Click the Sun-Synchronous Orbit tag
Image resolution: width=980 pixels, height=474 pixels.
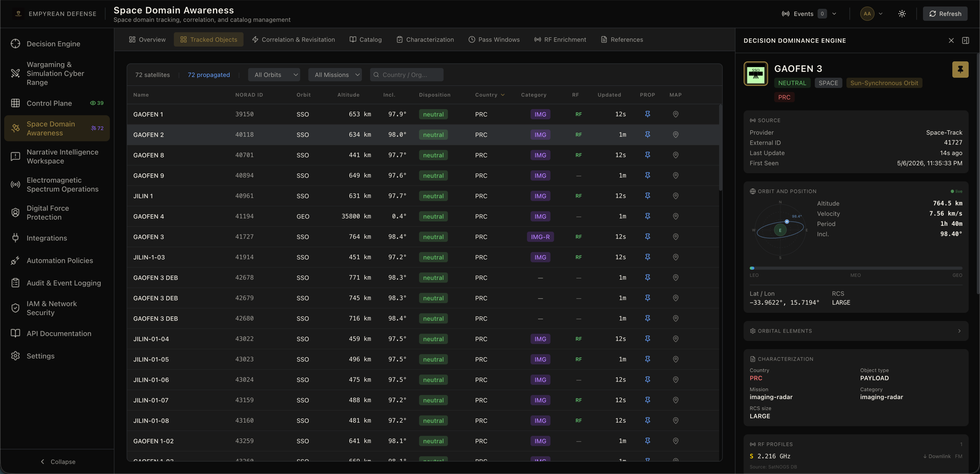coord(884,83)
